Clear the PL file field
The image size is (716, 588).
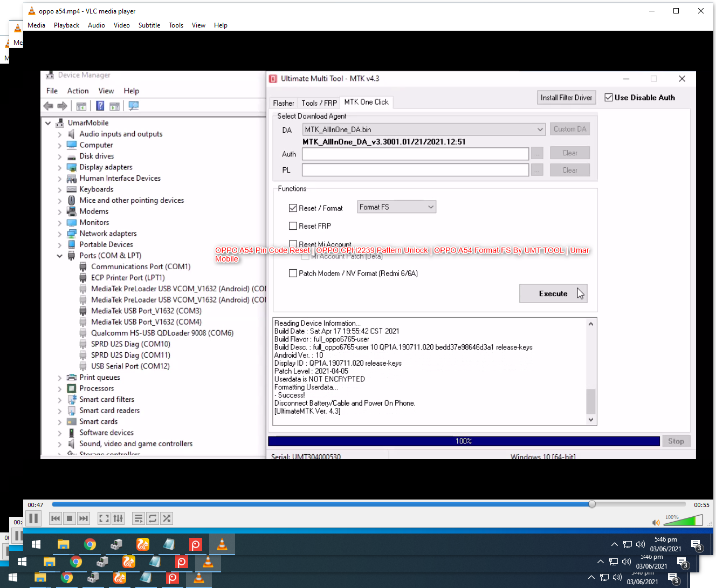570,170
